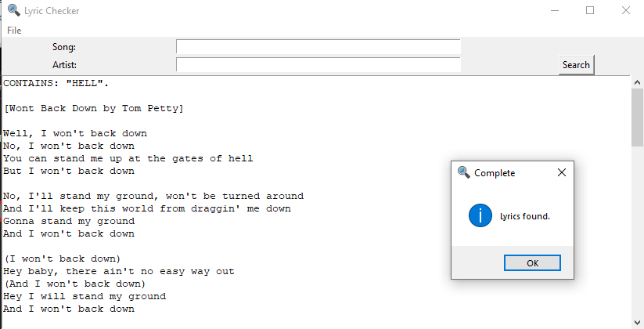
Task: Click the scrollbar down arrow
Action: (637, 323)
